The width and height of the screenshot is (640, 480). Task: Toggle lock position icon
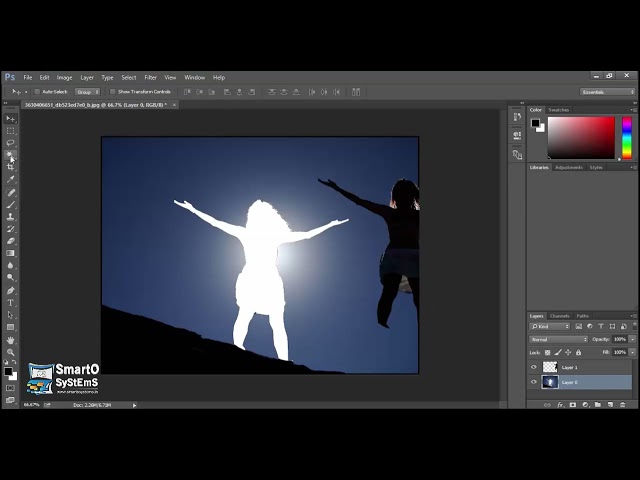coord(568,352)
